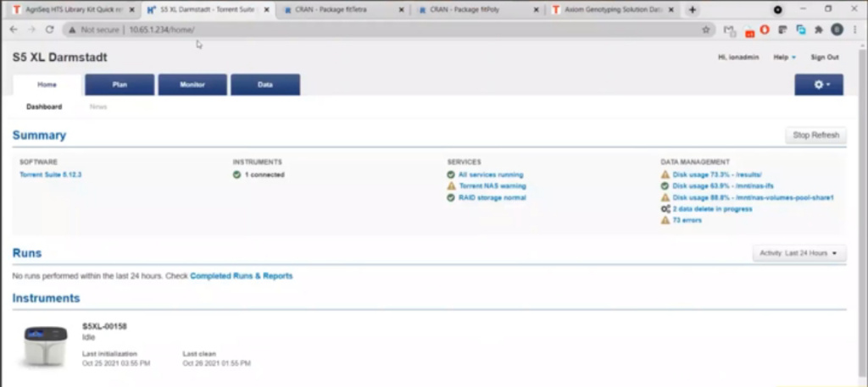Open the Completed Runs & Reports link

coord(242,276)
